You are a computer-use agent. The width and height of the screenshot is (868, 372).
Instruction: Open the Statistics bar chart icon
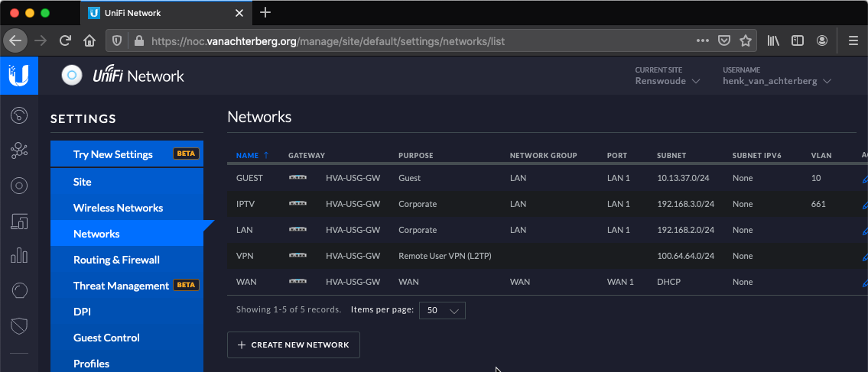[19, 256]
